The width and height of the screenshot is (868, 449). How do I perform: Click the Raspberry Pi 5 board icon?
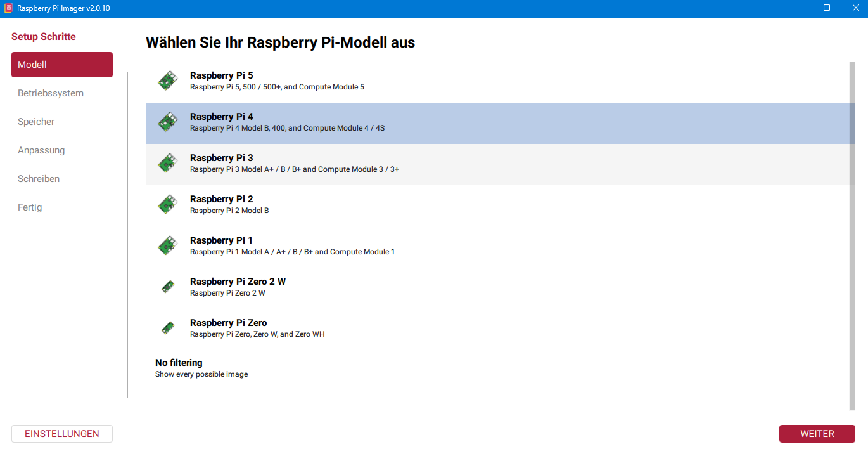point(168,81)
